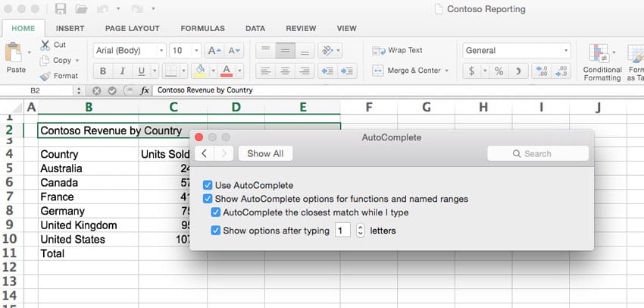Viewport: 644px width, 308px height.
Task: Click the Conditional Formatting icon
Action: (x=601, y=53)
